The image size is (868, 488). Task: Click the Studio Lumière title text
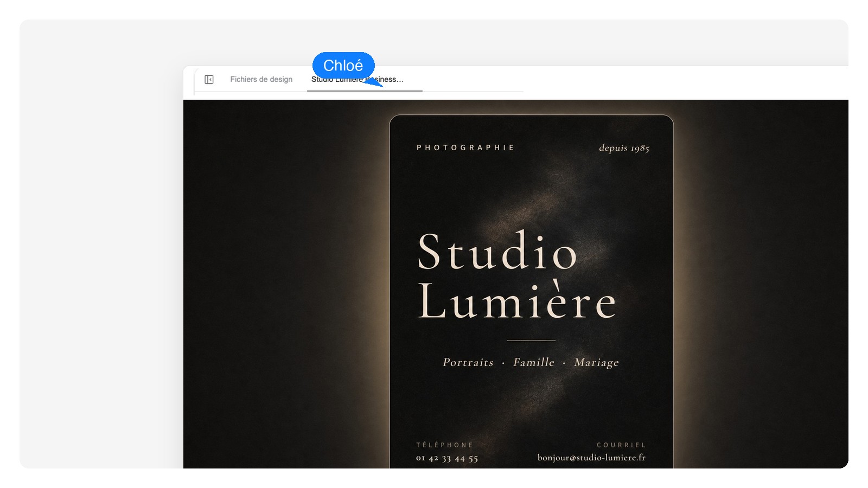pyautogui.click(x=516, y=275)
